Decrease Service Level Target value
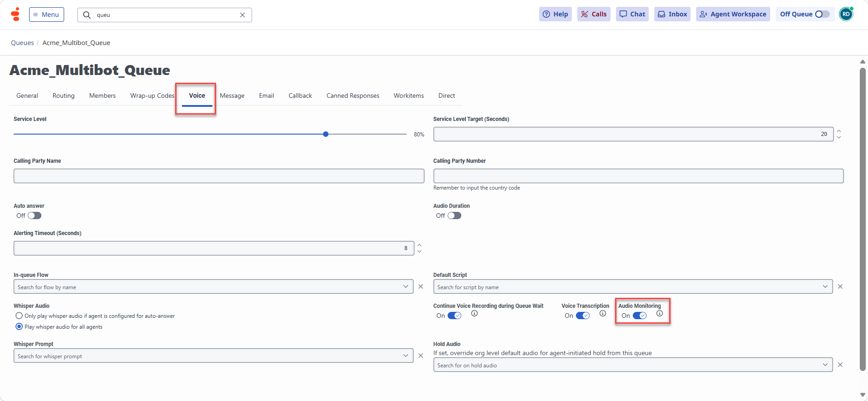Screen dimensions: 868x401 point(839,137)
